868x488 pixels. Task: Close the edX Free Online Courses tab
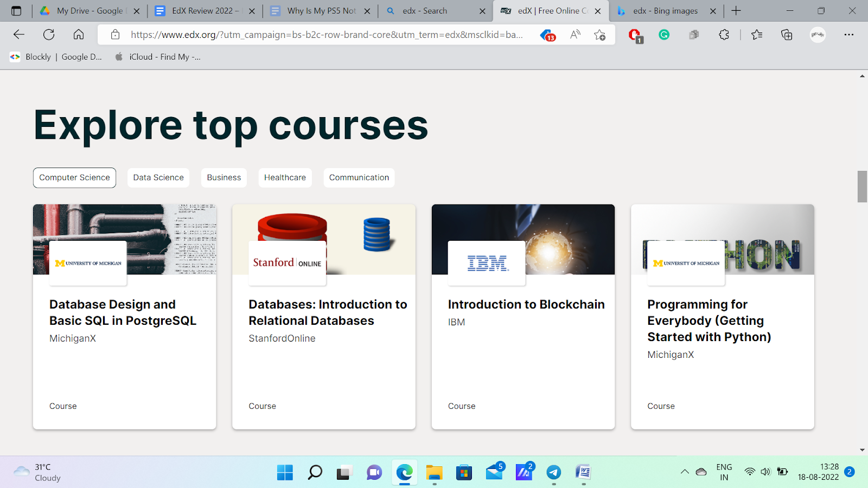[x=598, y=11]
